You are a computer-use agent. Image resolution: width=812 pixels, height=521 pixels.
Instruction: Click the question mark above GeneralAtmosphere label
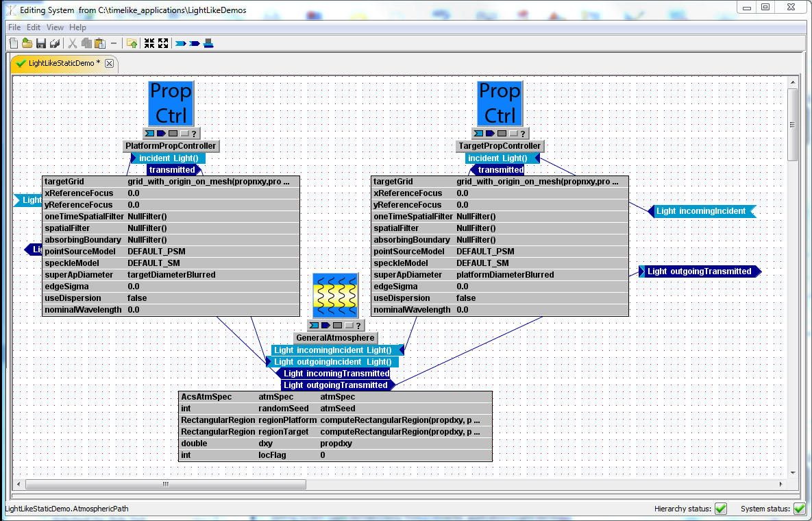click(x=358, y=326)
